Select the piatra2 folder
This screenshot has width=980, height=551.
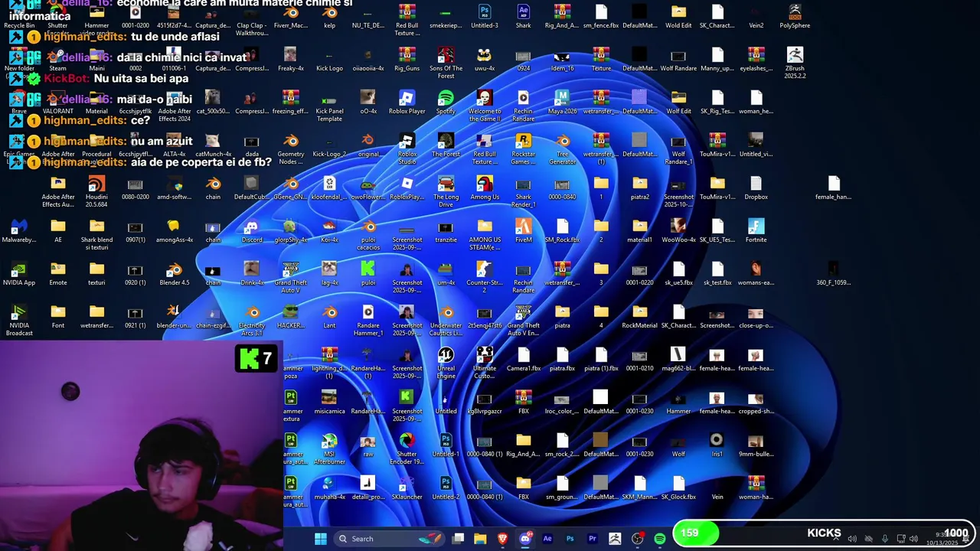click(x=639, y=188)
